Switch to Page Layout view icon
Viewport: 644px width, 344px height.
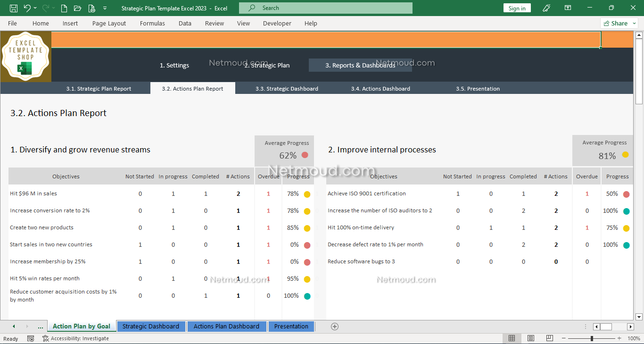(x=531, y=338)
